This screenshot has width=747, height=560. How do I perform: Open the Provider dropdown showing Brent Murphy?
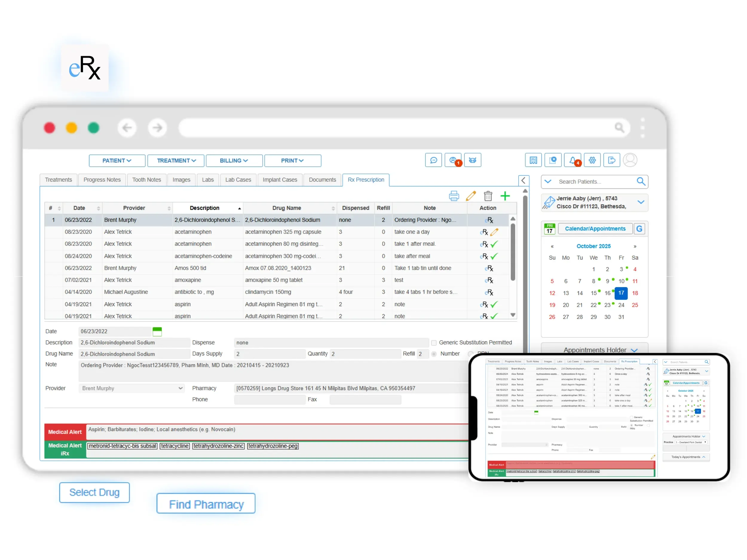[x=181, y=388]
